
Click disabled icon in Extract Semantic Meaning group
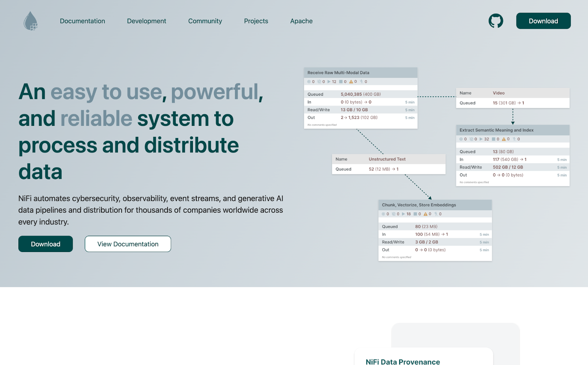point(514,139)
